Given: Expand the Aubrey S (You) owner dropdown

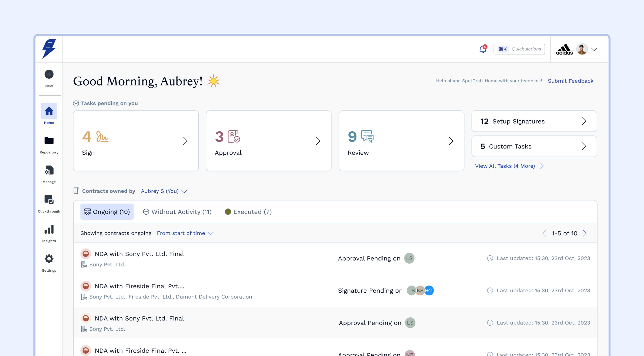Looking at the screenshot, I should tap(164, 191).
